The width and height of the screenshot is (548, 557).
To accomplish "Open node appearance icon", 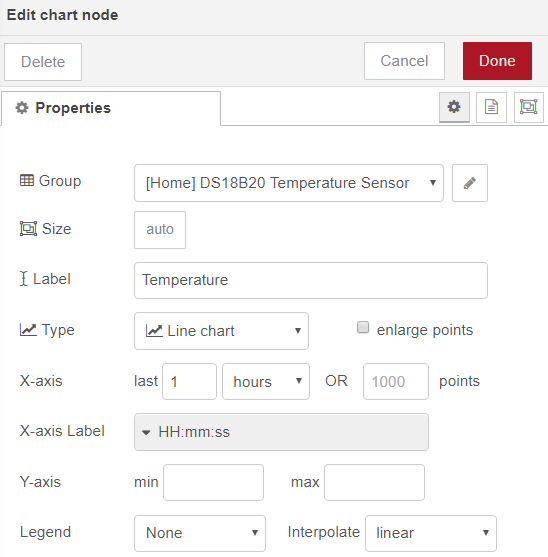I will (x=528, y=107).
